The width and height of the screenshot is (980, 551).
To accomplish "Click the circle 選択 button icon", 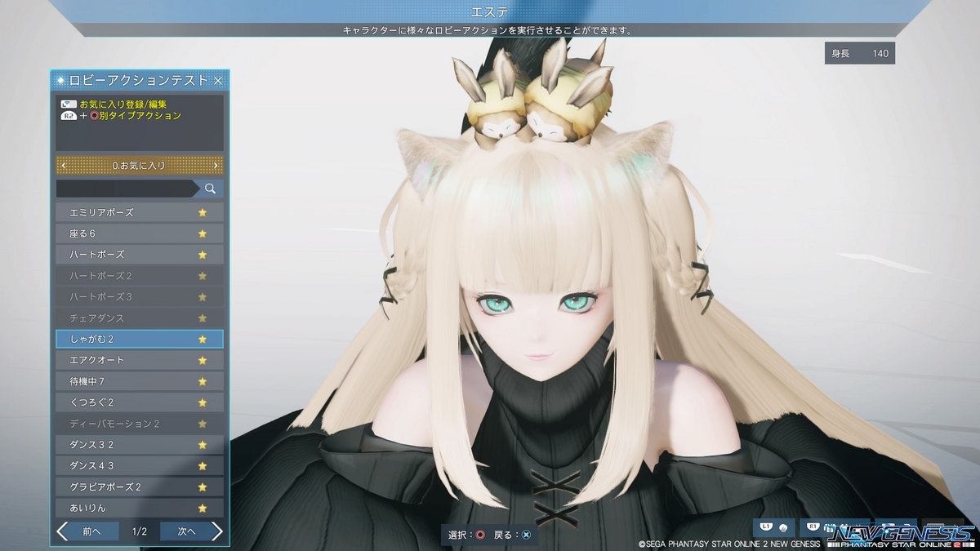I will coord(480,535).
